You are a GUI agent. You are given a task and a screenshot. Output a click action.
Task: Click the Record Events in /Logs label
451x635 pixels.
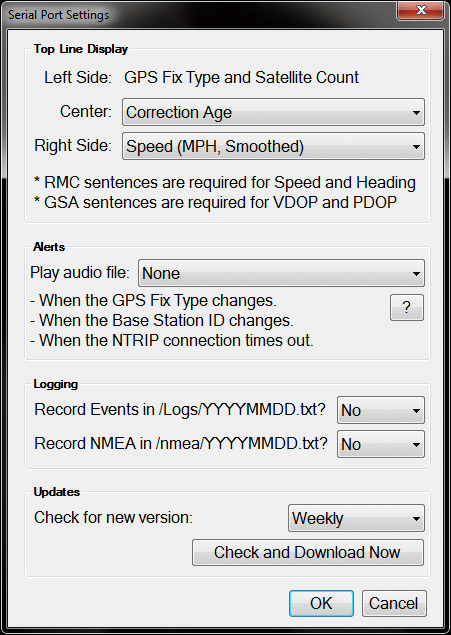click(x=180, y=409)
